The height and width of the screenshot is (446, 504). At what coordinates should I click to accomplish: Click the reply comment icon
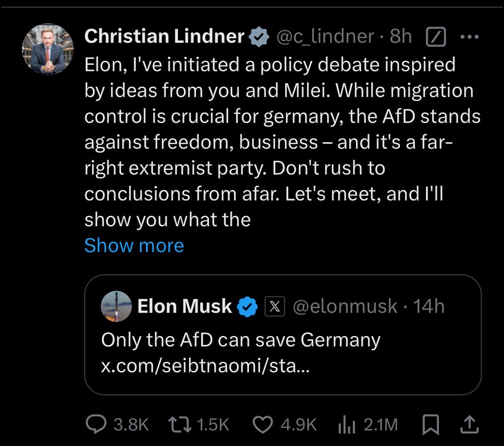click(95, 424)
